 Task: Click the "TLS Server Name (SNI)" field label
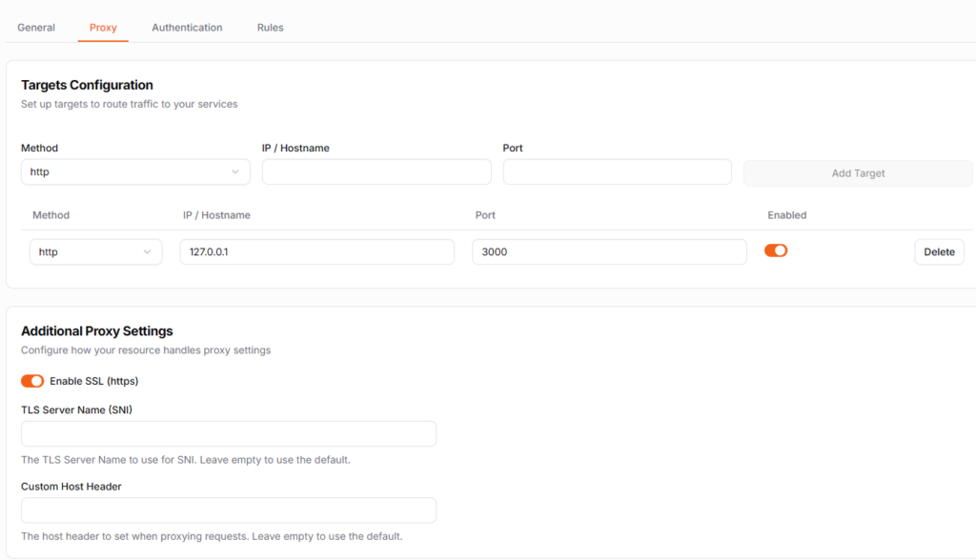click(82, 410)
